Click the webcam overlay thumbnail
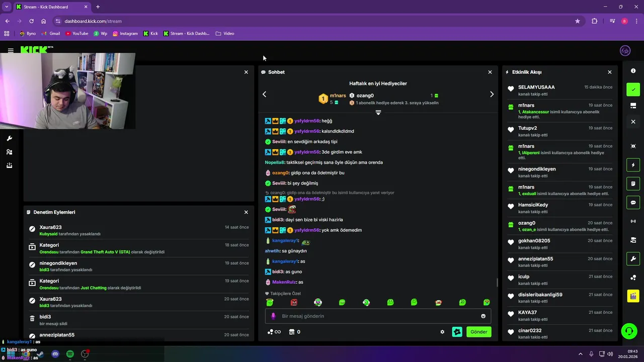644x362 pixels. click(67, 91)
